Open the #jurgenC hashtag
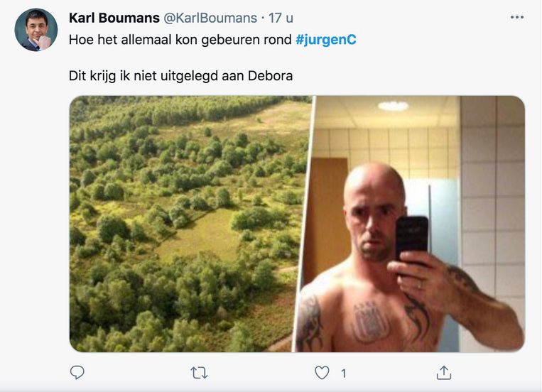542x392 pixels. pyautogui.click(x=325, y=40)
